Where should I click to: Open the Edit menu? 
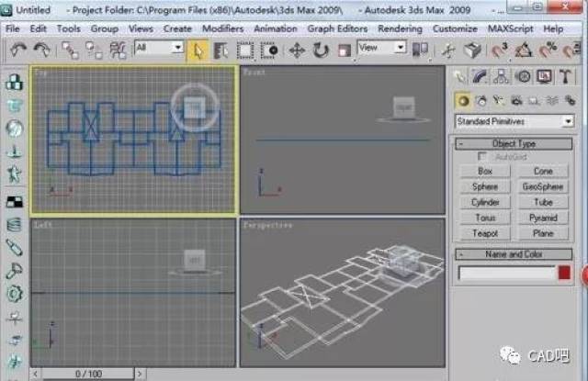coord(39,28)
